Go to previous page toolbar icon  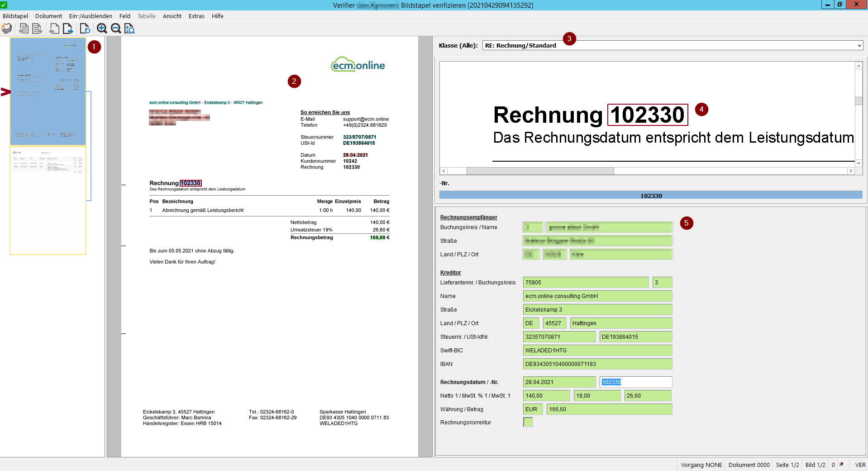pos(54,29)
